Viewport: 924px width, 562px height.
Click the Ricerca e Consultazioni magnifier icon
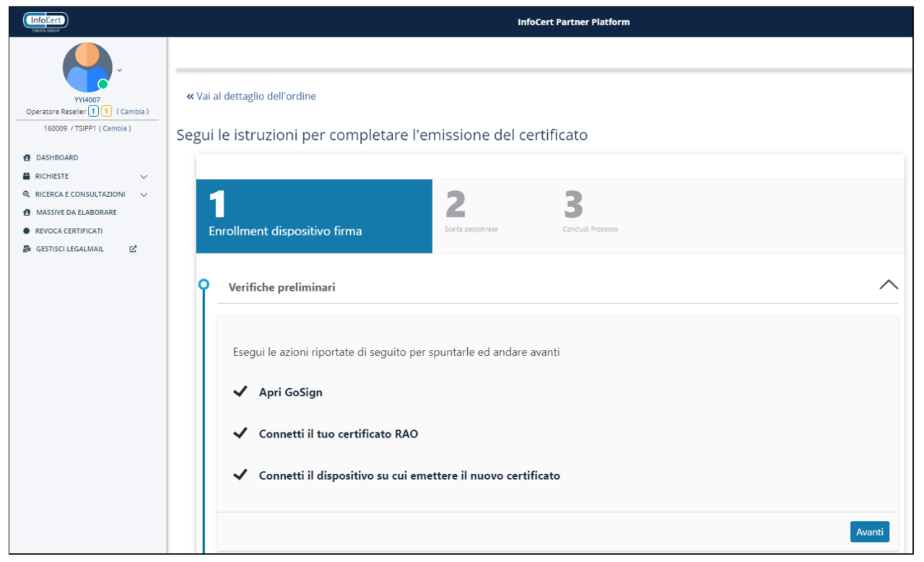[x=27, y=195]
